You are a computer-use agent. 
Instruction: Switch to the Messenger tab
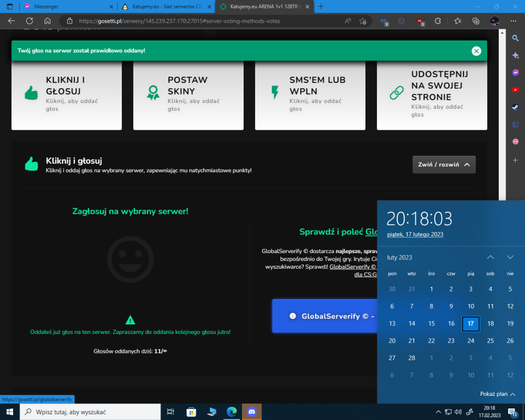[67, 6]
